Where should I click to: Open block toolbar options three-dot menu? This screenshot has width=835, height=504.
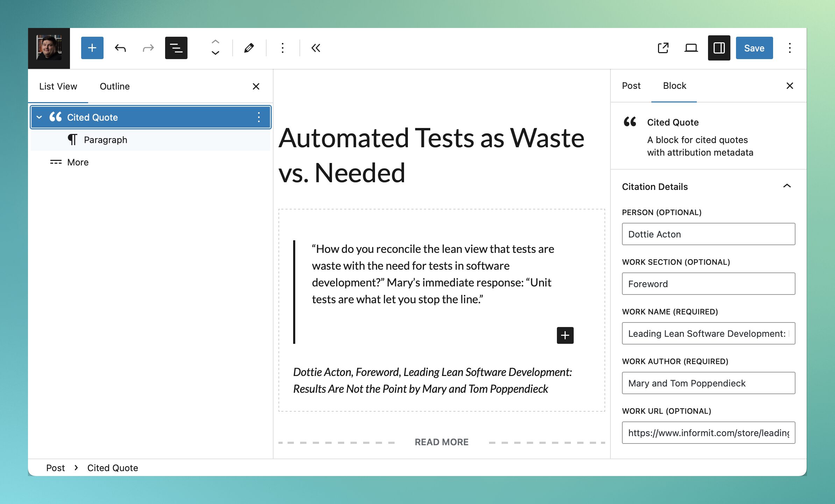coord(283,48)
